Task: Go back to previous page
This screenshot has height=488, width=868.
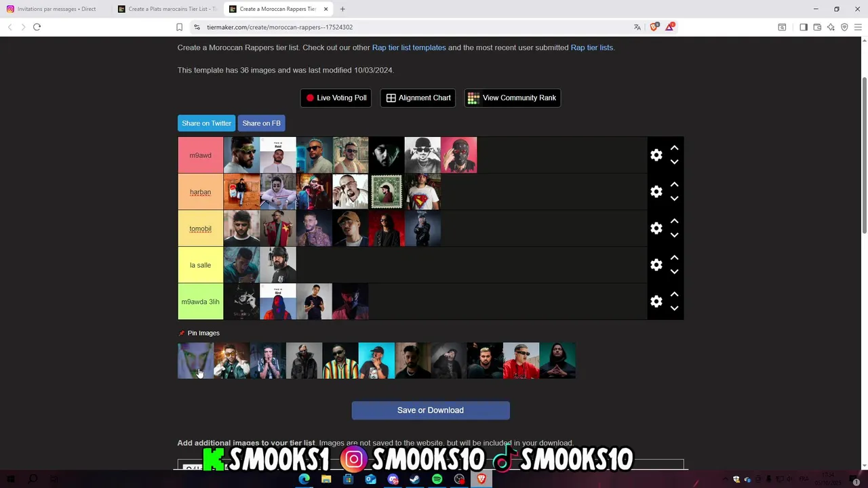Action: [x=9, y=27]
